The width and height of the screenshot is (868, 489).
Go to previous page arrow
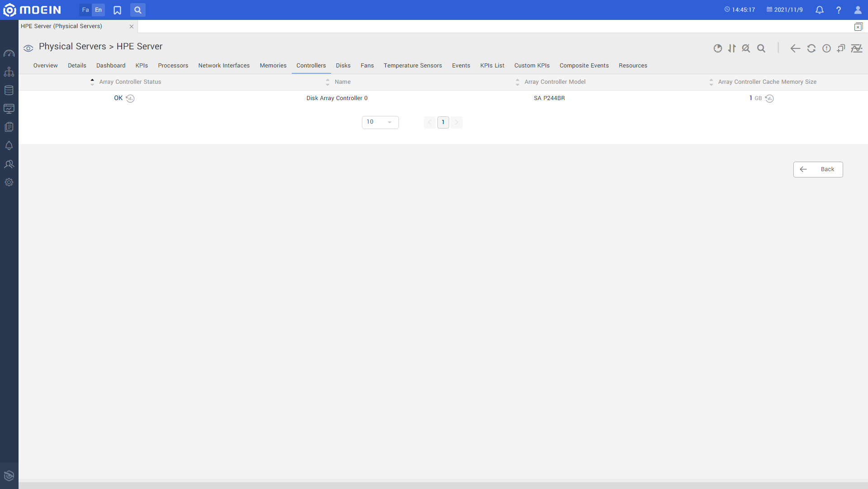[430, 122]
